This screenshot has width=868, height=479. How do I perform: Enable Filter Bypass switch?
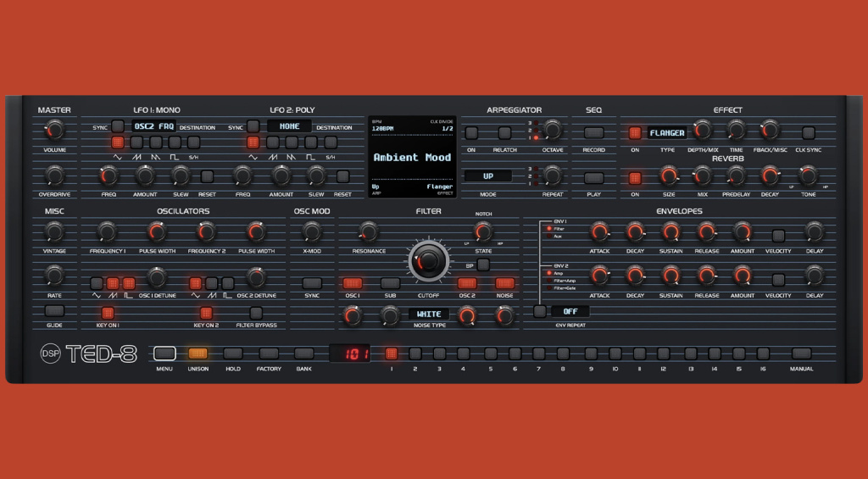click(x=256, y=313)
